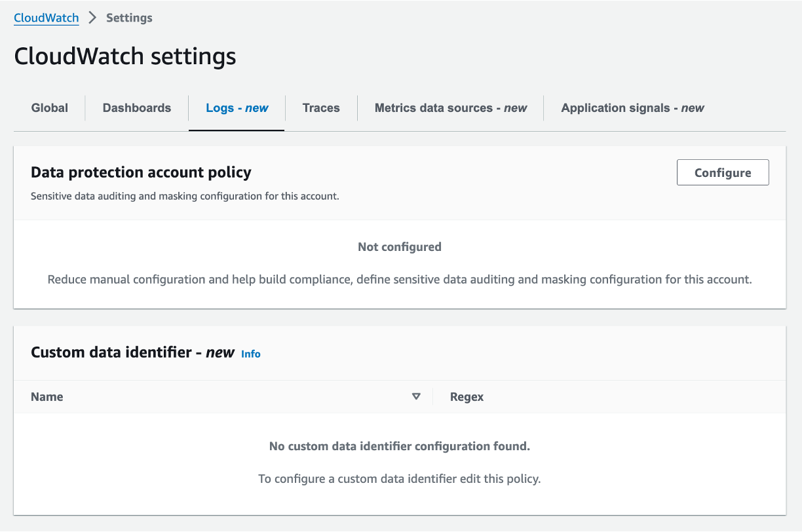Select the Name column header
This screenshot has width=802, height=532.
47,396
